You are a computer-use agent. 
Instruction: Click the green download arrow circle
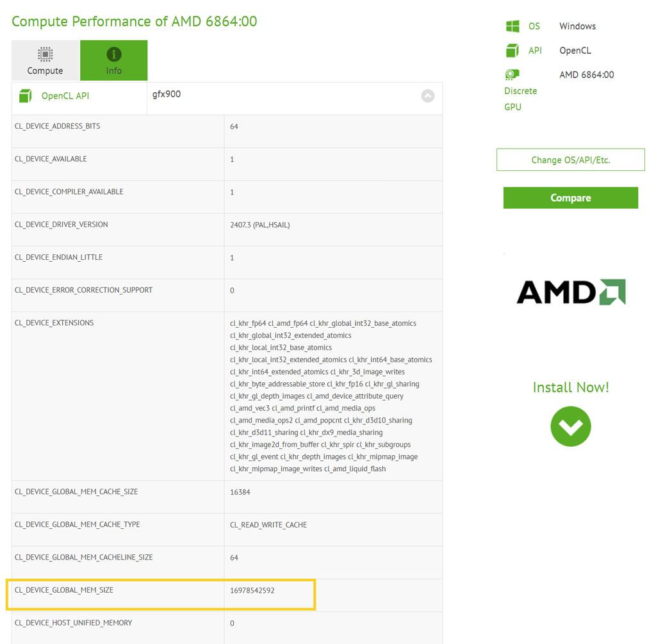click(570, 426)
